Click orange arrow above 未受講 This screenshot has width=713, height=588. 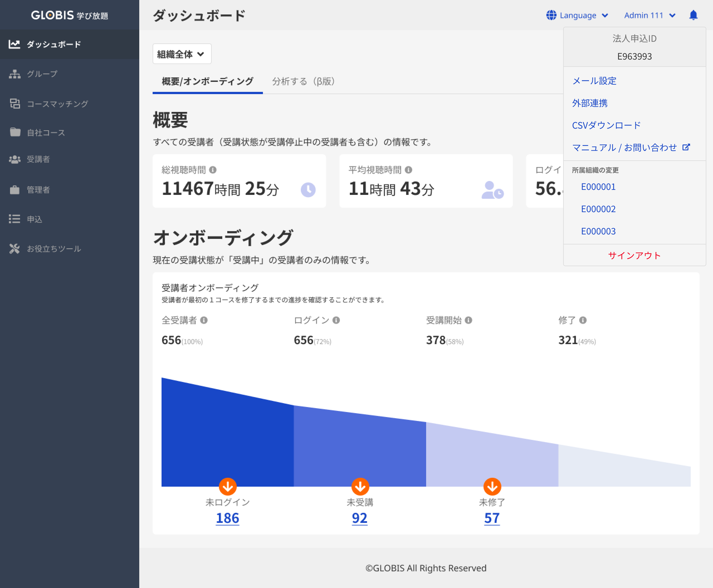point(360,486)
